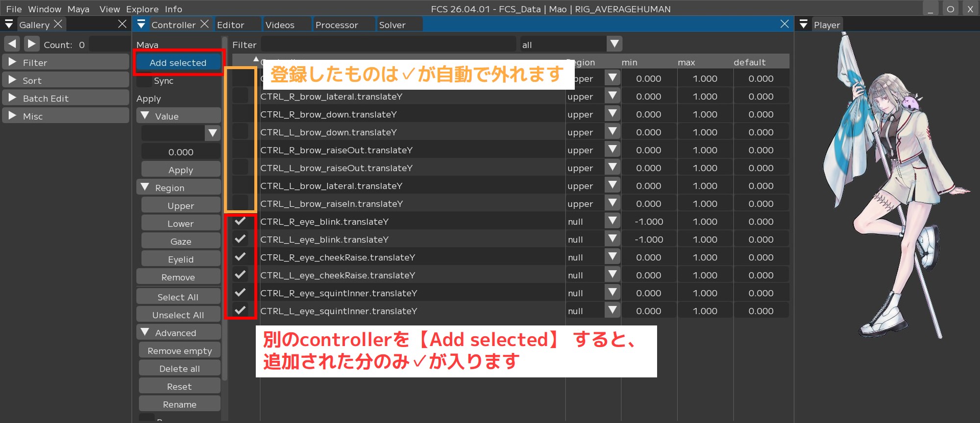The image size is (980, 423).
Task: Click the Gallery previous arrow icon
Action: pos(12,44)
